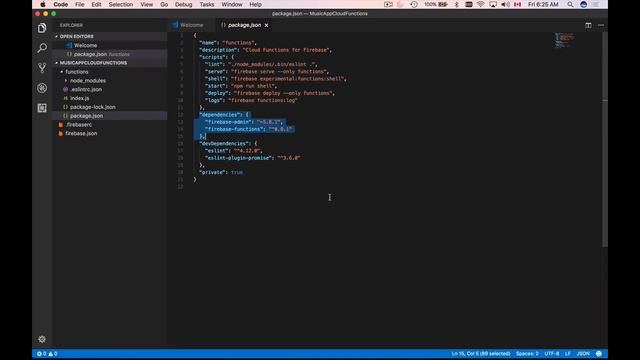Select package.json in Open Editors
The height and width of the screenshot is (360, 640).
[x=90, y=54]
